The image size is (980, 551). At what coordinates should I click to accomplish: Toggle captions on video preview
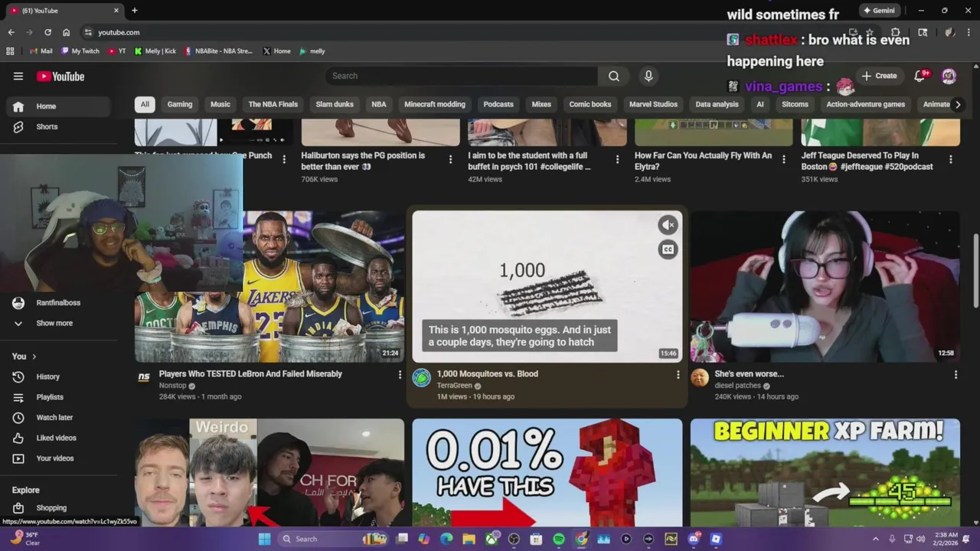[668, 249]
